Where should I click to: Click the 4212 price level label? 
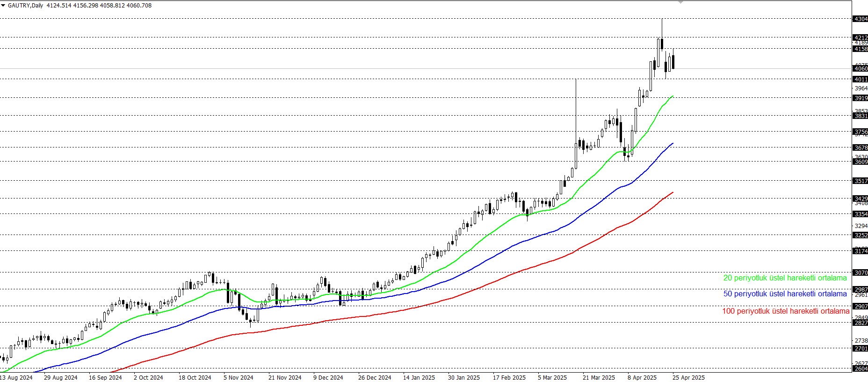point(861,37)
